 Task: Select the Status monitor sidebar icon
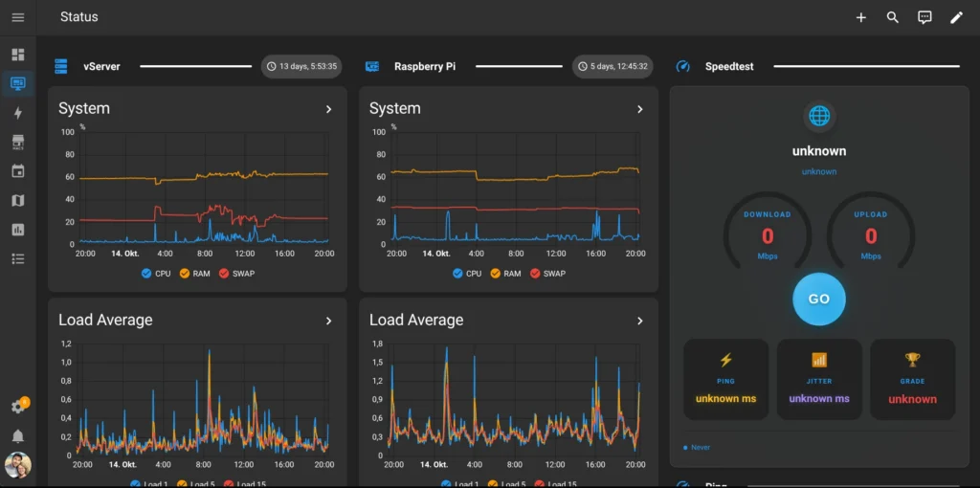[x=18, y=83]
